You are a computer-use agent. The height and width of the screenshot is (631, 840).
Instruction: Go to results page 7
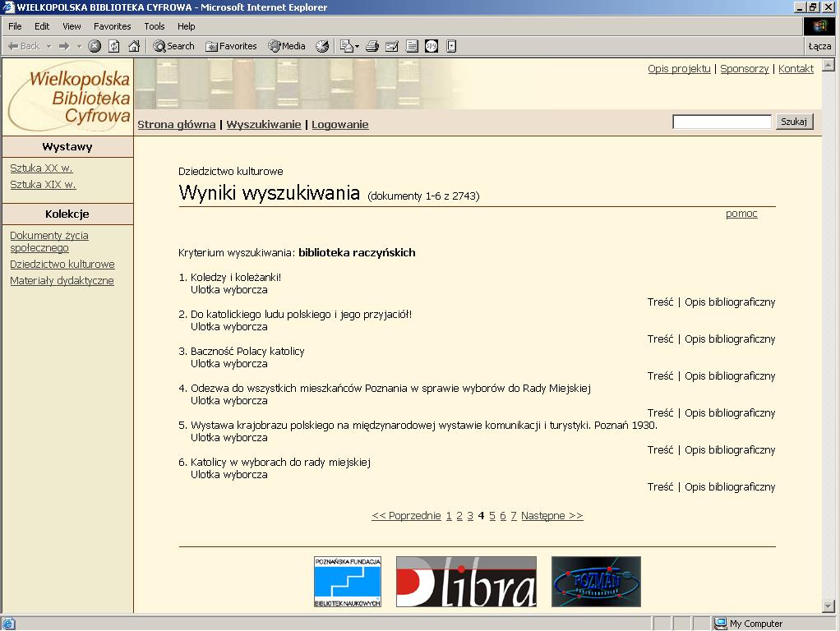coord(513,516)
